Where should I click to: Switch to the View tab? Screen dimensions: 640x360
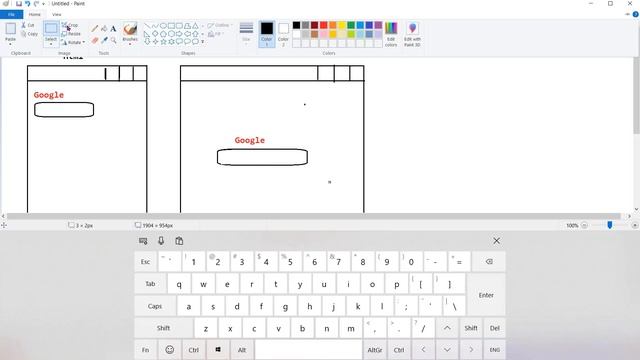coord(57,14)
